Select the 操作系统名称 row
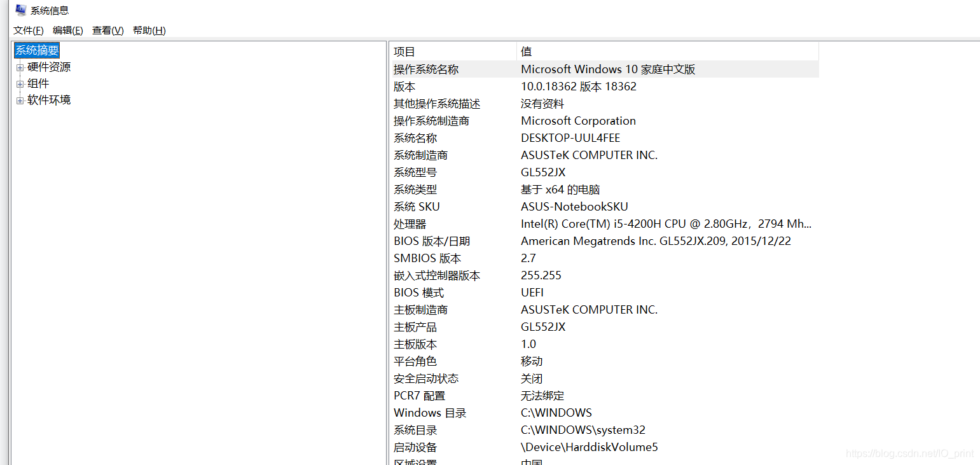Viewport: 980px width, 465px height. click(x=604, y=69)
